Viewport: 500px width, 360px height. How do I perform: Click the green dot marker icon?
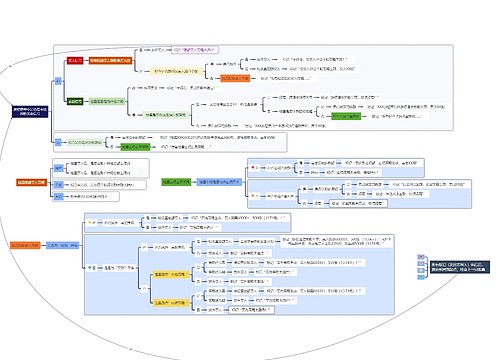(90, 268)
